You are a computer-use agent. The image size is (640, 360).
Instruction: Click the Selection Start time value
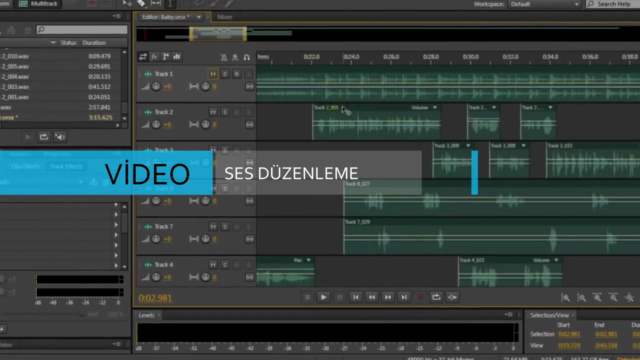click(x=569, y=334)
